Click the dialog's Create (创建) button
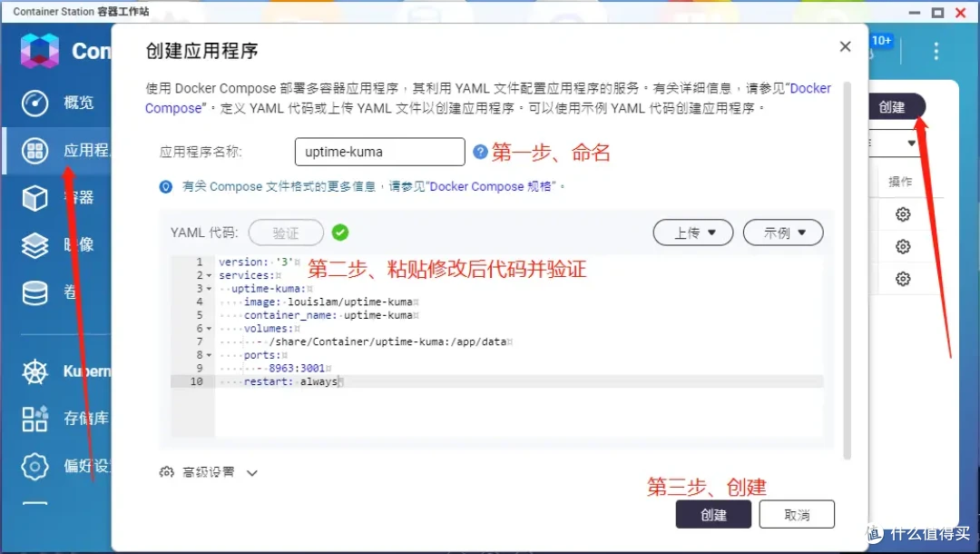 [x=713, y=515]
